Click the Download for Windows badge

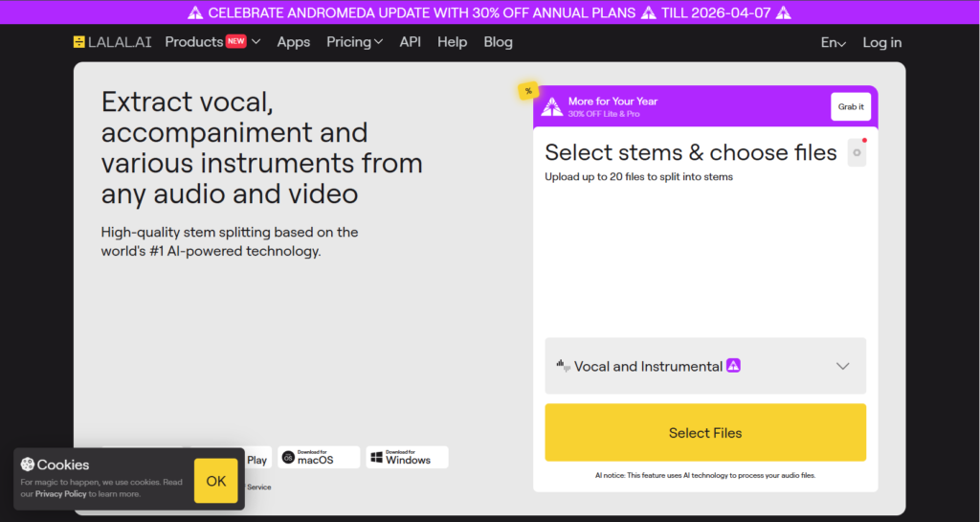[x=409, y=457]
